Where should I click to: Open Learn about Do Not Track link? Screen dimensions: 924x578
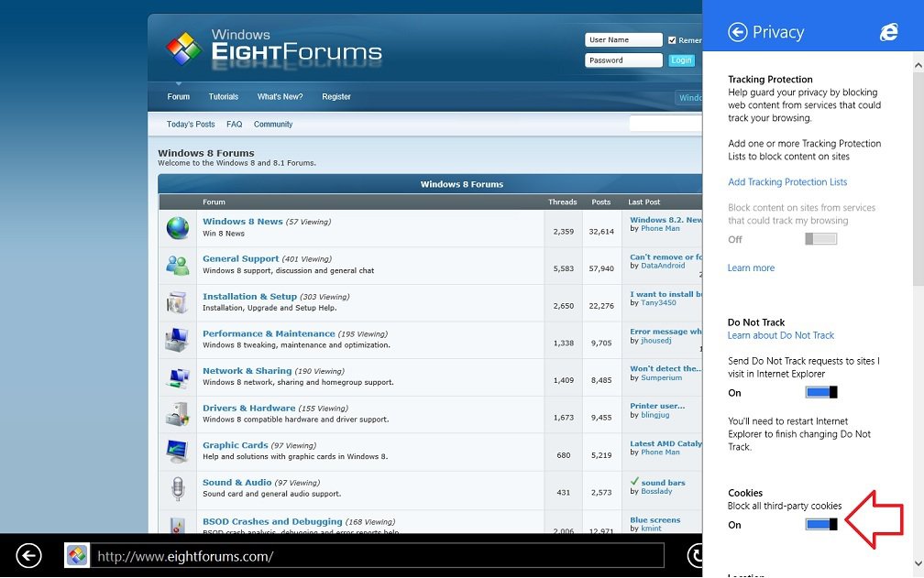[x=781, y=335]
